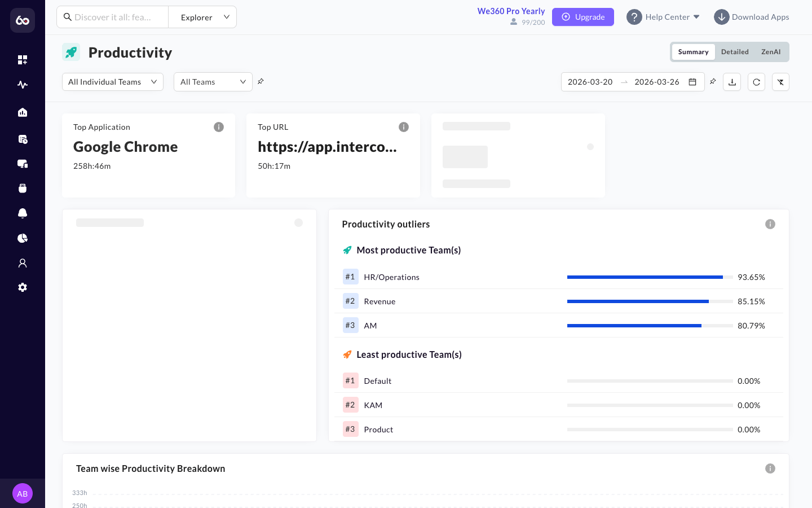This screenshot has height=508, width=812.
Task: Pin the selected date range
Action: coord(713,81)
